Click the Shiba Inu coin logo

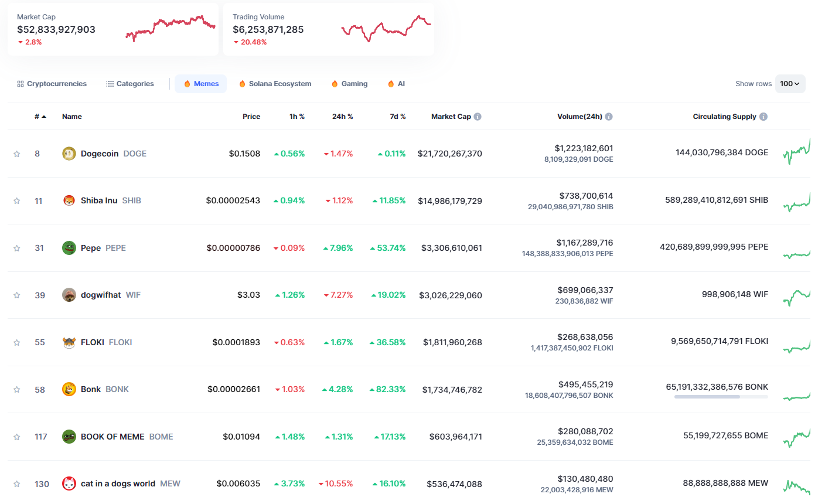pyautogui.click(x=69, y=200)
